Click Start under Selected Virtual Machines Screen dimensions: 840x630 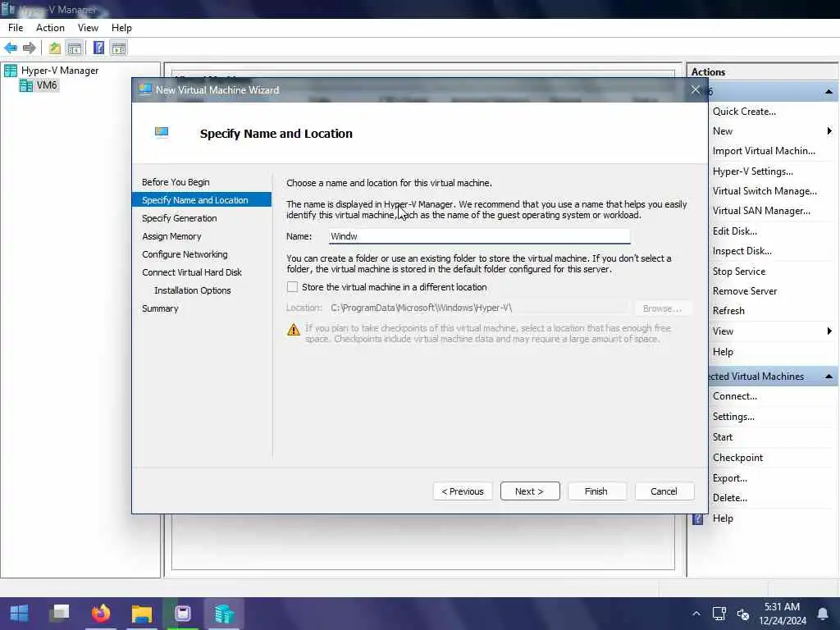point(722,437)
